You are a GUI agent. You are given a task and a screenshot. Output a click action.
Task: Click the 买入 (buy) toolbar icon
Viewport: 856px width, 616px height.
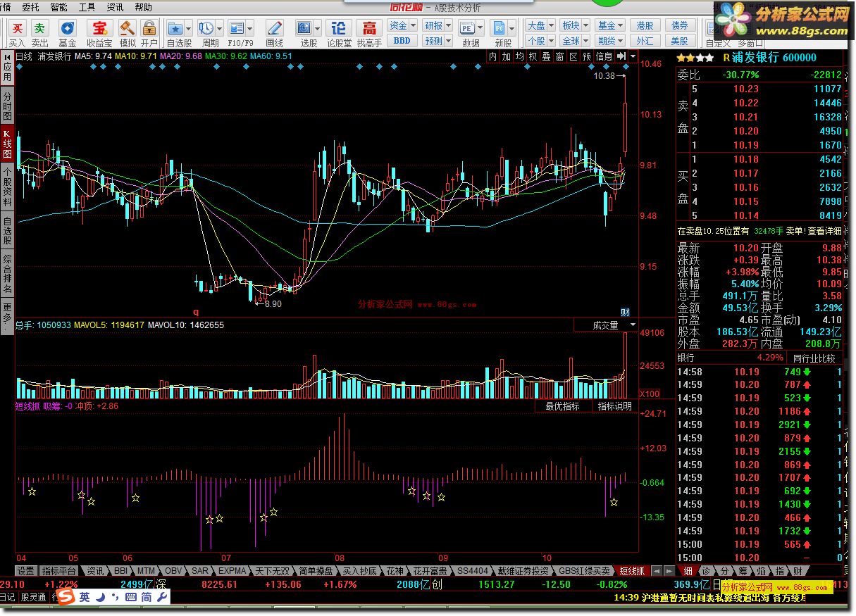(18, 29)
